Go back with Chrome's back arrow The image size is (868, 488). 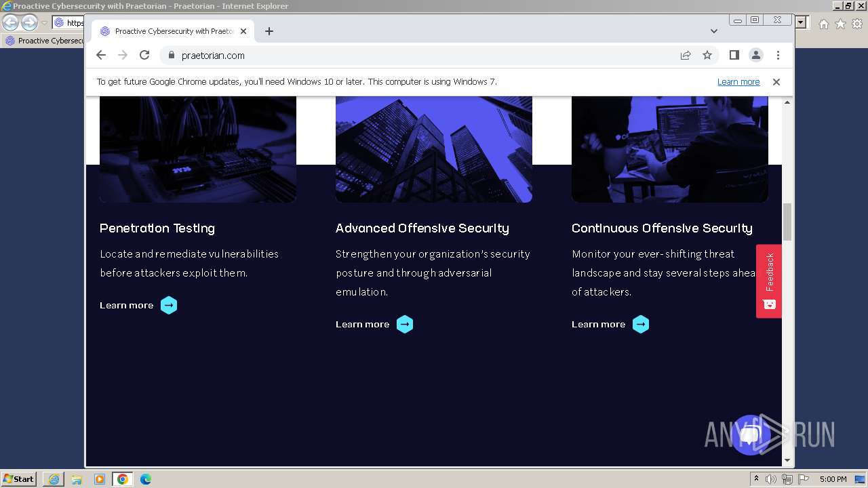click(101, 56)
